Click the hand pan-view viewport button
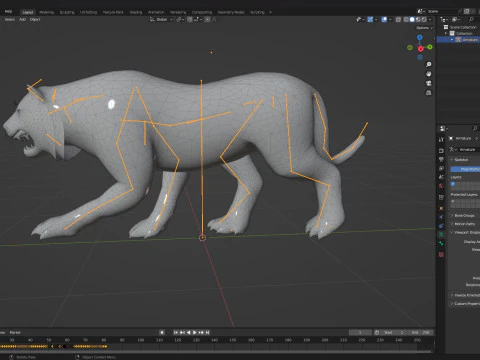 click(429, 74)
